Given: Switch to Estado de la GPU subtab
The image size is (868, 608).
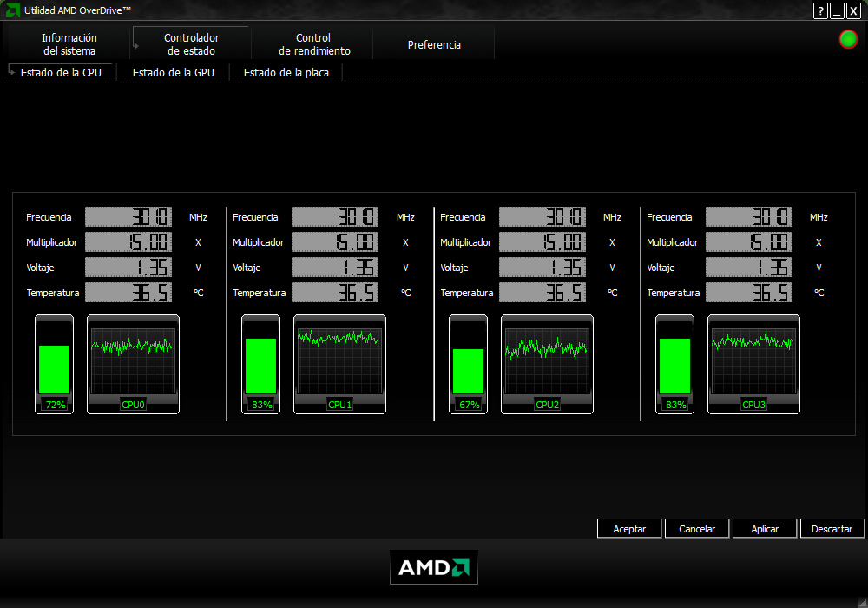Looking at the screenshot, I should (x=174, y=73).
